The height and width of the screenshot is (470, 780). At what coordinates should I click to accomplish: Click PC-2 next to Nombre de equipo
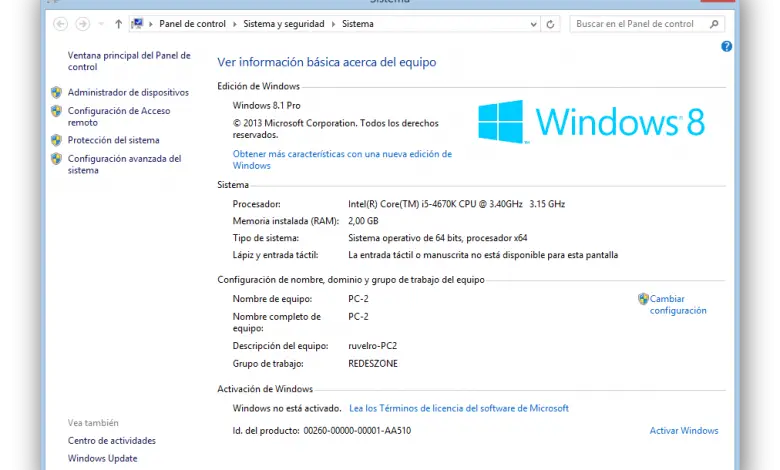pos(358,299)
